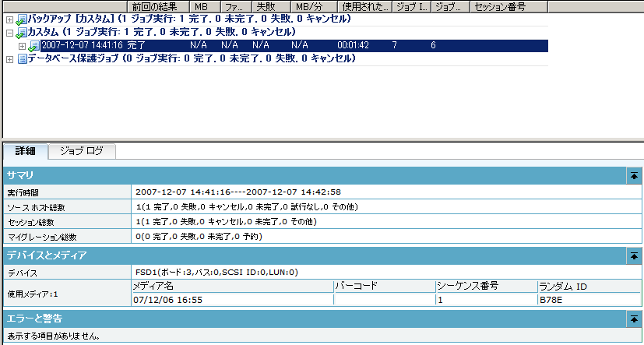Click the media name 07/12/06 16:55
The height and width of the screenshot is (345, 644).
[x=167, y=300]
